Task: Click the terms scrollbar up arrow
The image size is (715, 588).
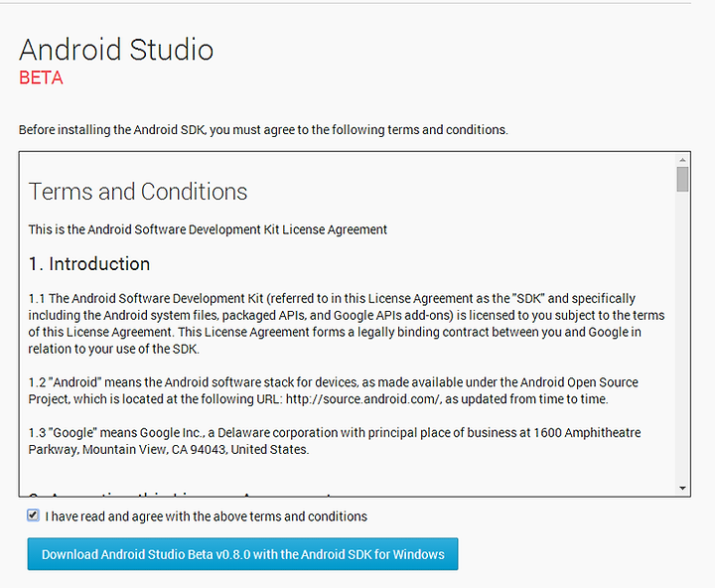Action: (682, 160)
